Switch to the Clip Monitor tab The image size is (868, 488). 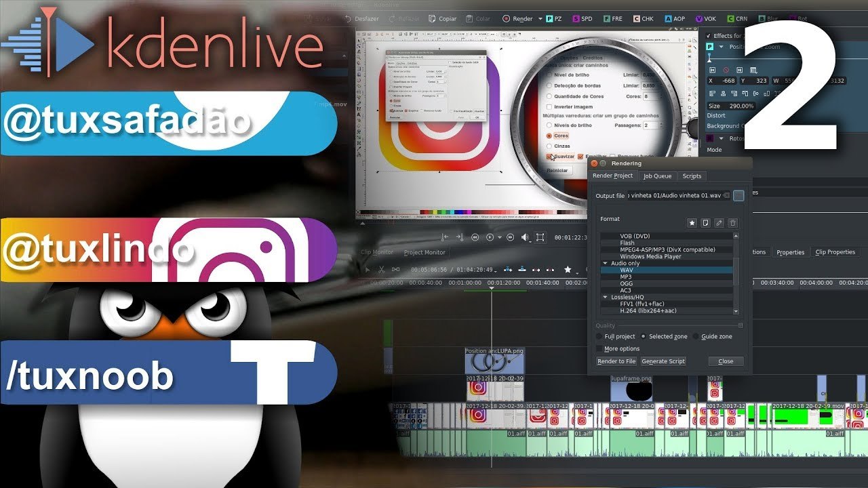tap(376, 252)
